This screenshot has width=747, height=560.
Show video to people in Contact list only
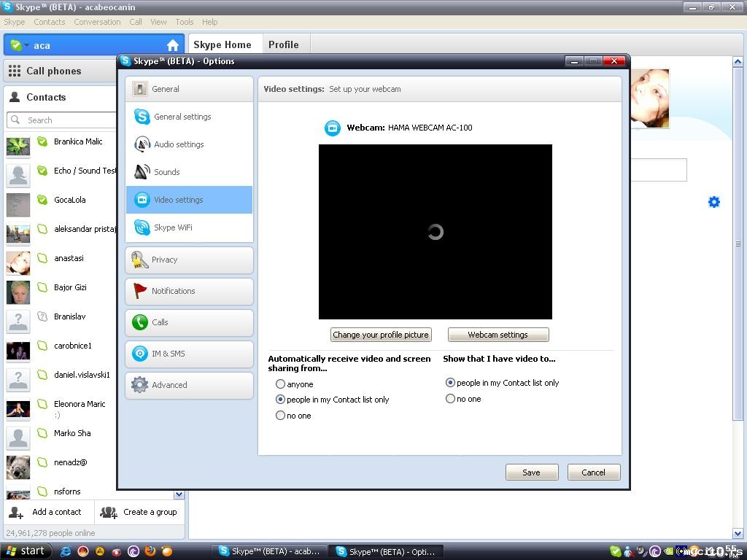pyautogui.click(x=450, y=382)
